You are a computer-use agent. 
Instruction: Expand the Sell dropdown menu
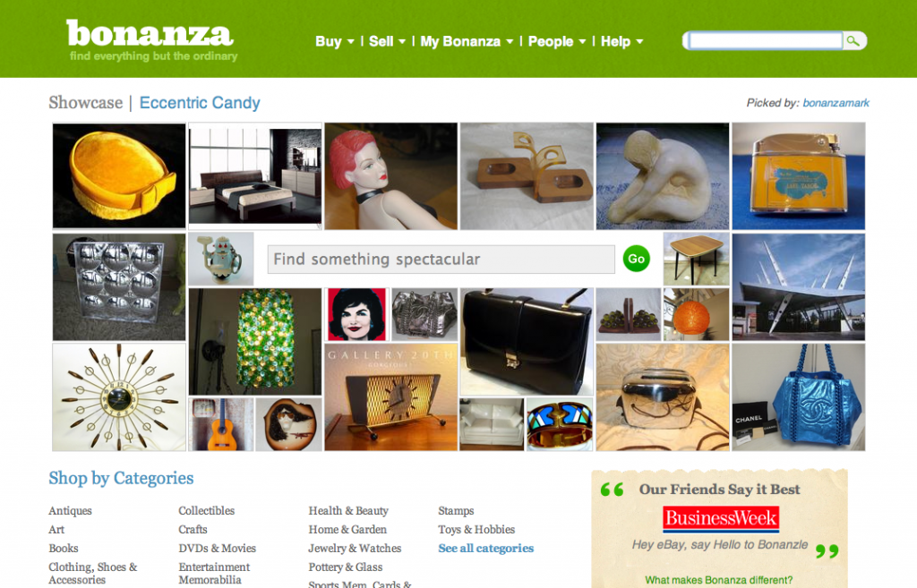coord(387,41)
